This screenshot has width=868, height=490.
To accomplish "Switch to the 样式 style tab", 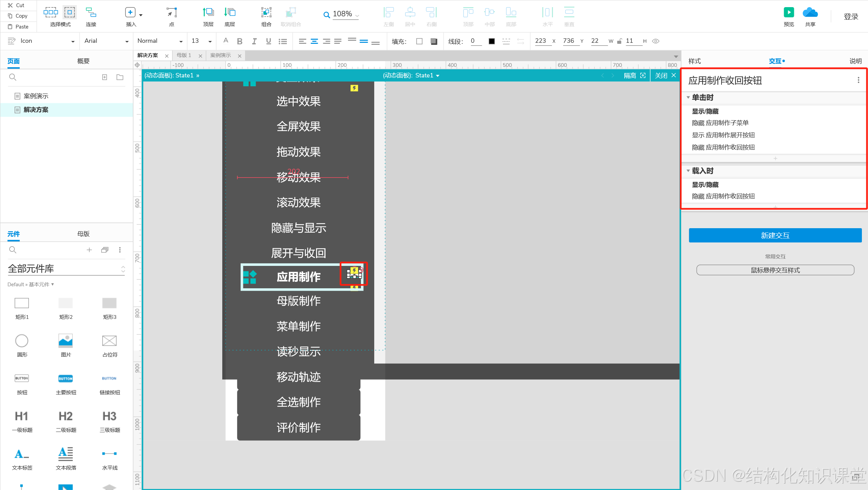I will pos(694,61).
